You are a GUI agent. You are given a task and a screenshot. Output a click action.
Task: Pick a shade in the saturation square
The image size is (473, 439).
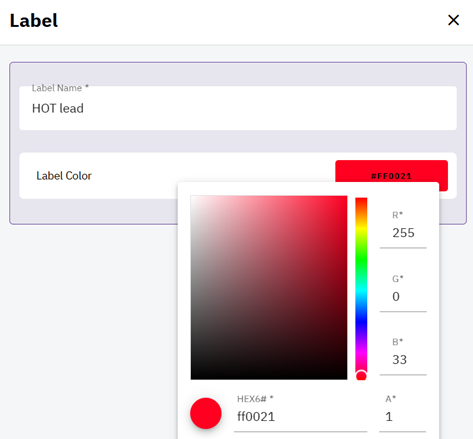(x=269, y=287)
